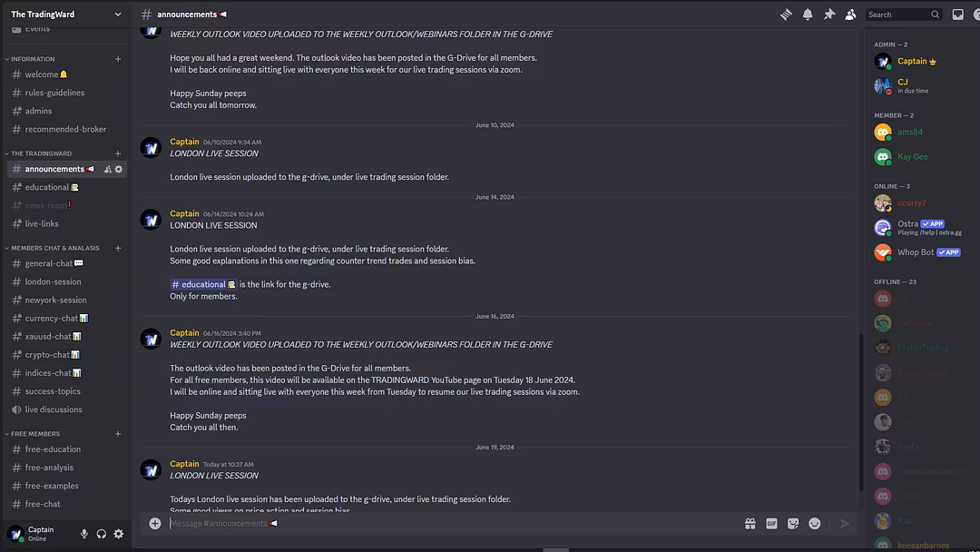Toggle deafen headphones
980x552 pixels.
point(102,534)
